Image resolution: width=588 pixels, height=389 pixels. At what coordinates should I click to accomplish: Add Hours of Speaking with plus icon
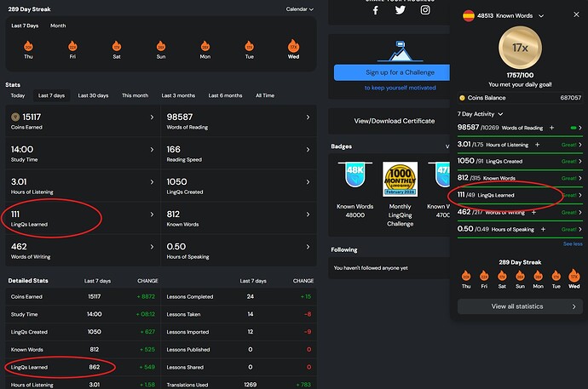click(x=543, y=229)
